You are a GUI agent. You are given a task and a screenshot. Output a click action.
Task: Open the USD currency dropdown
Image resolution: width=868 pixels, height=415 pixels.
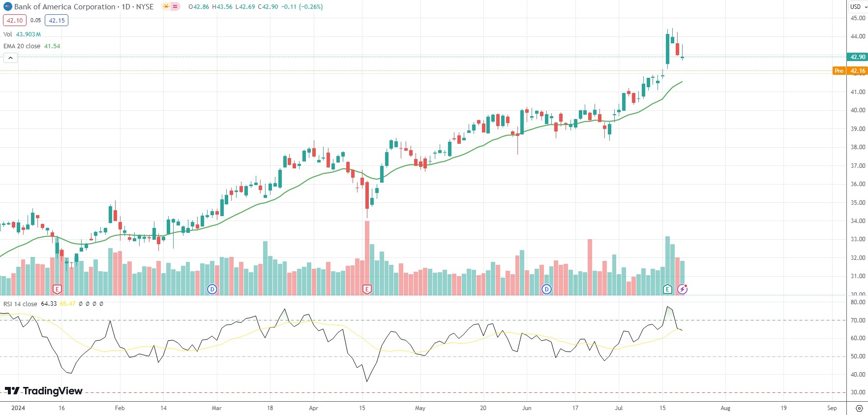[859, 7]
